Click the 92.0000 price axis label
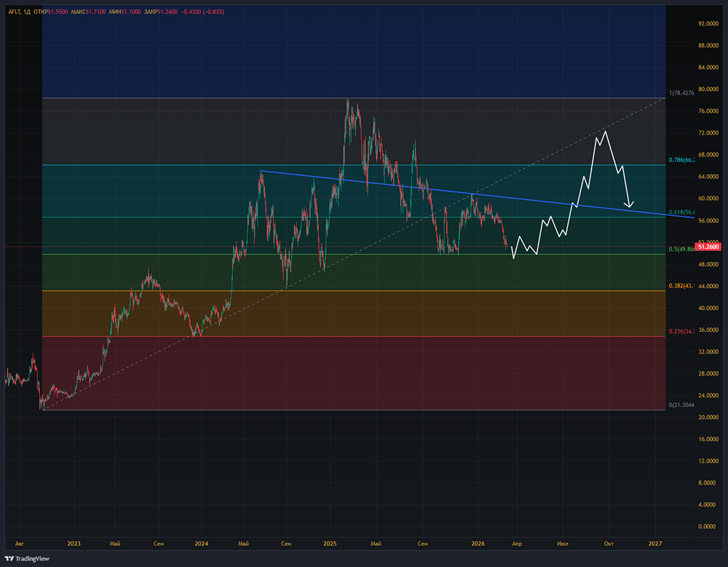The height and width of the screenshot is (567, 728). click(x=708, y=24)
